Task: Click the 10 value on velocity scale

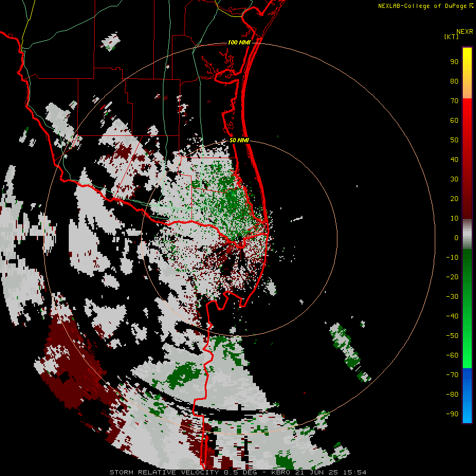Action: click(x=454, y=218)
